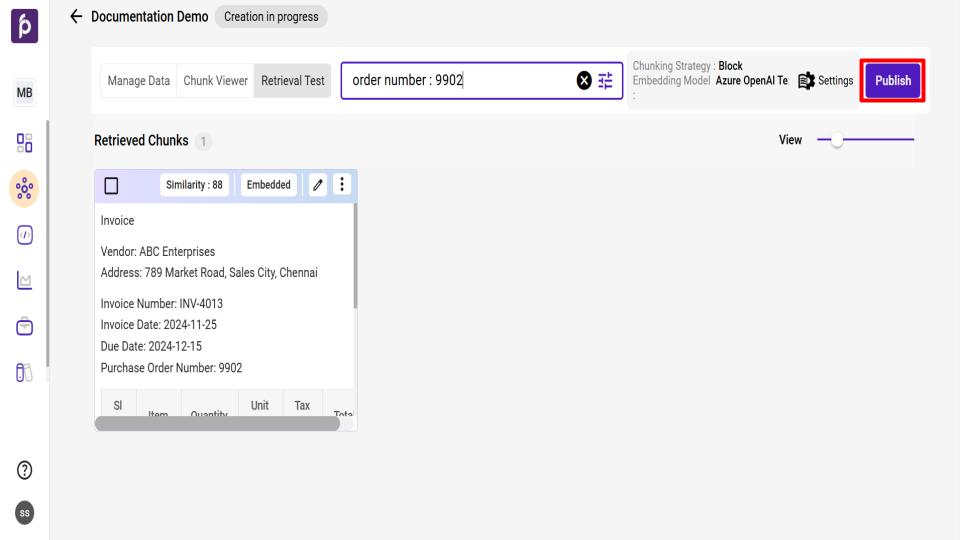Image resolution: width=960 pixels, height=540 pixels.
Task: Click the back arrow beside Documentation Demo
Action: pyautogui.click(x=76, y=17)
